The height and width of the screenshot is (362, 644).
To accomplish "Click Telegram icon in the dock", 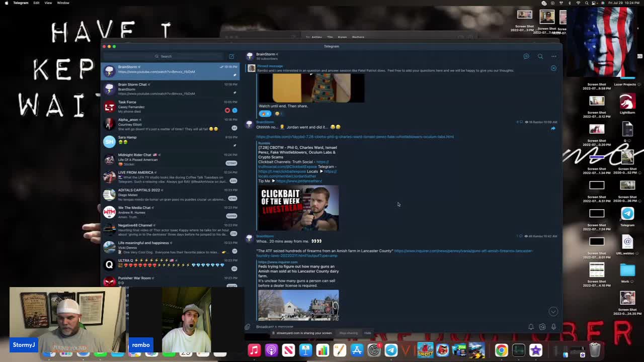I will coord(391,350).
